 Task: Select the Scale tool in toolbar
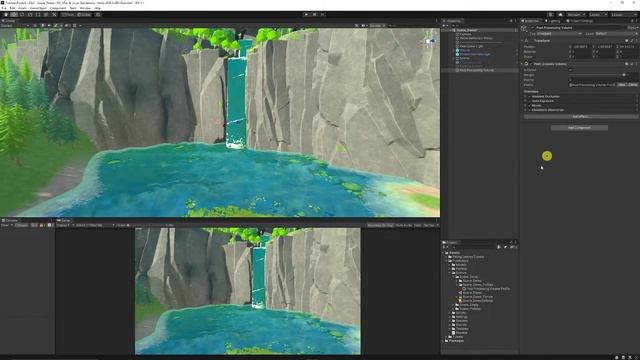pos(30,15)
